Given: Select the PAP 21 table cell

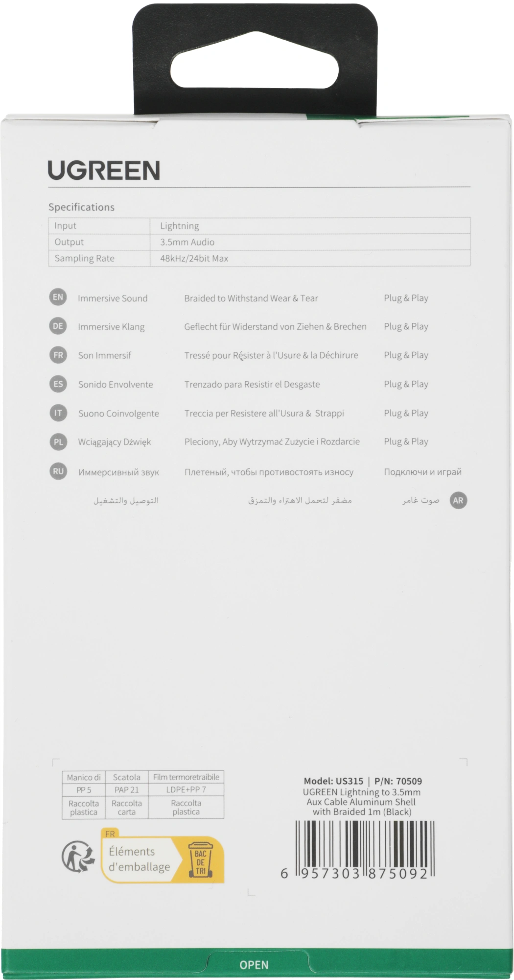Looking at the screenshot, I should [x=126, y=789].
